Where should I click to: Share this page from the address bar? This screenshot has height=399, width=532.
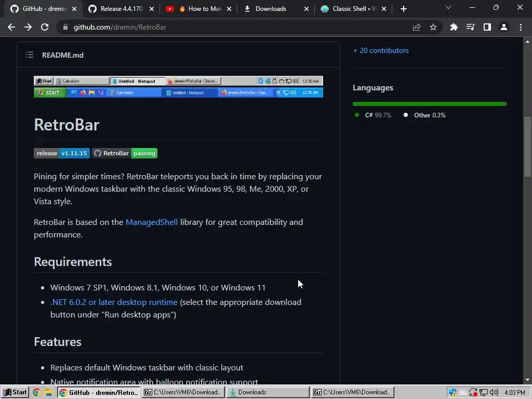pyautogui.click(x=417, y=27)
